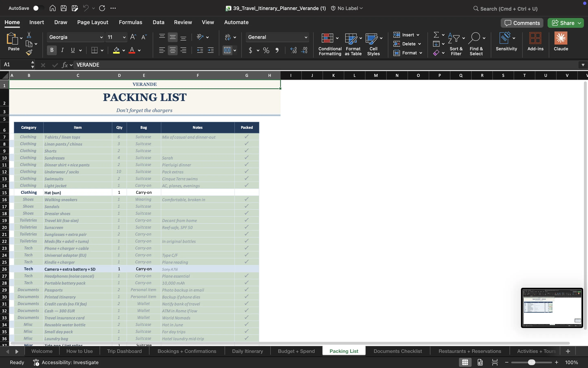Image resolution: width=588 pixels, height=368 pixels.
Task: Toggle Merge & Center button
Action: (227, 50)
